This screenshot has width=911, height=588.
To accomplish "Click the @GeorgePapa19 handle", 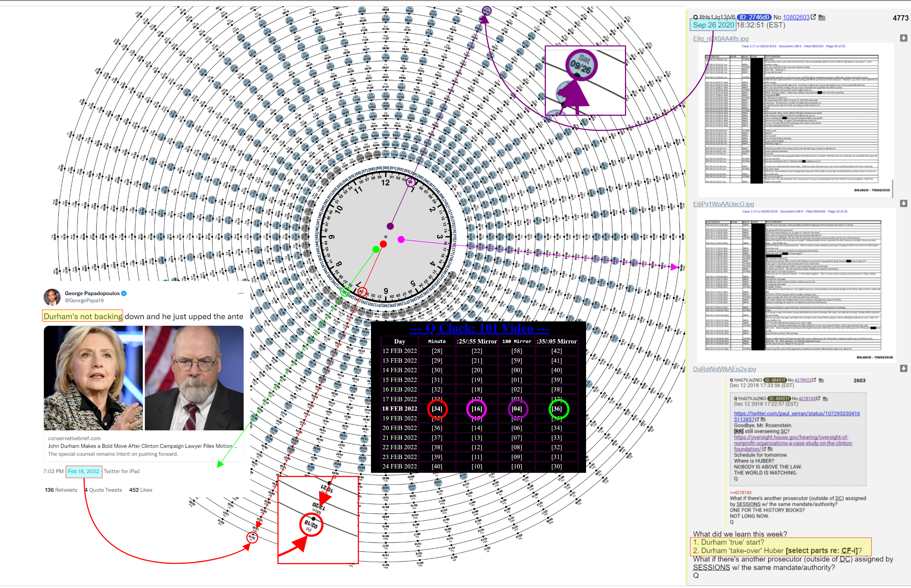I will (84, 301).
